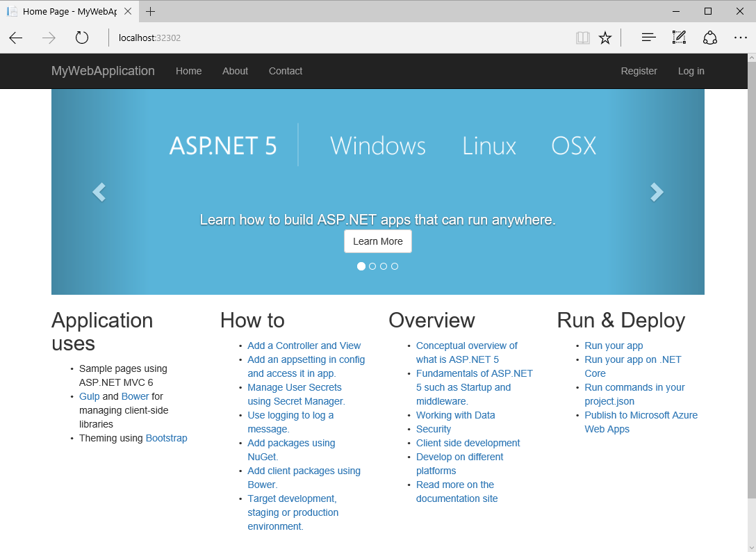Select the third carousel indicator dot
Image resolution: width=756 pixels, height=552 pixels.
[x=384, y=266]
